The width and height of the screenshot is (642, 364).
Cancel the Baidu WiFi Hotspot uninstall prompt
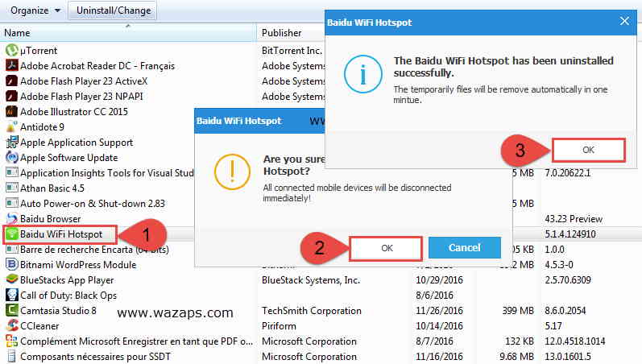(464, 248)
